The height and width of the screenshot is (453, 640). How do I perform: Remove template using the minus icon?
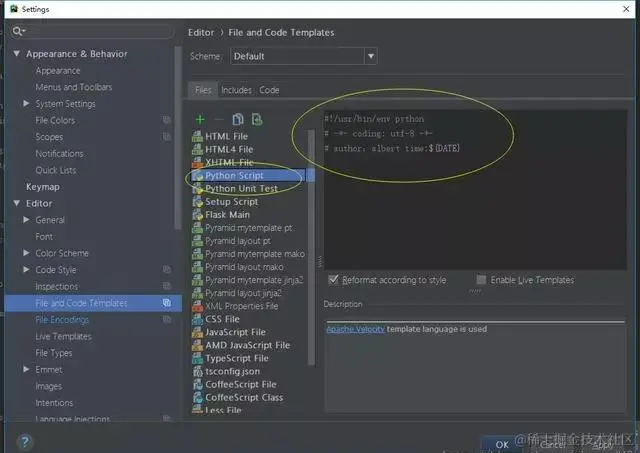219,120
